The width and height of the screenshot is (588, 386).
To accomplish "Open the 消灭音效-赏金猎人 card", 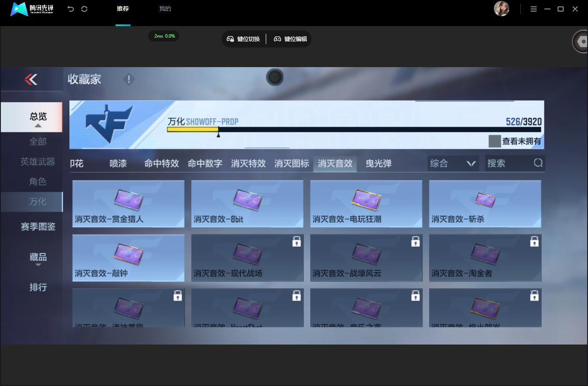I will point(128,203).
